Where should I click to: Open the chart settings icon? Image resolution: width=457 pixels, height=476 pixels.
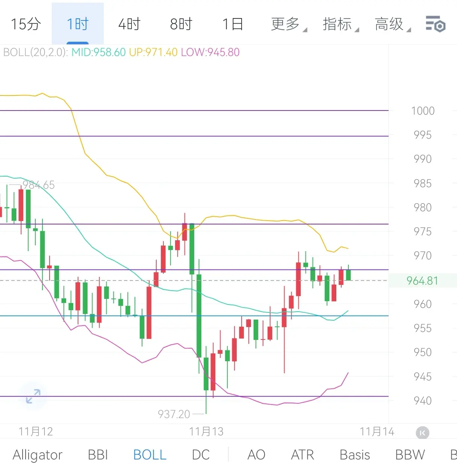click(436, 24)
